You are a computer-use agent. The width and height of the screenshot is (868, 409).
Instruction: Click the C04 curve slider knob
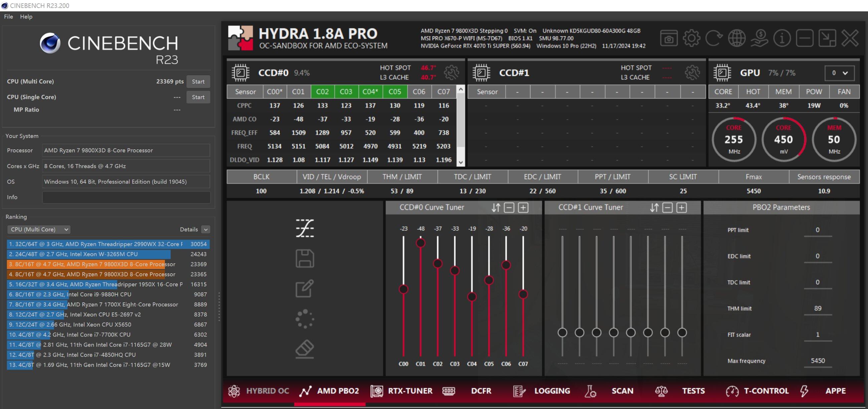472,296
